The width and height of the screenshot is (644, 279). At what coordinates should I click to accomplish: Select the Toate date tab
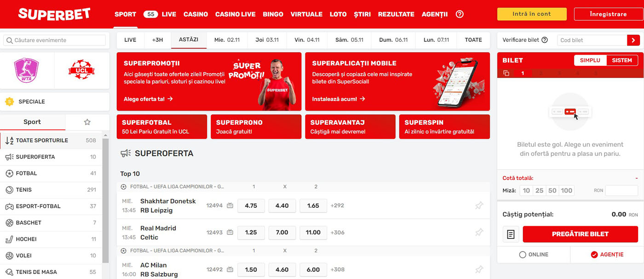473,40
